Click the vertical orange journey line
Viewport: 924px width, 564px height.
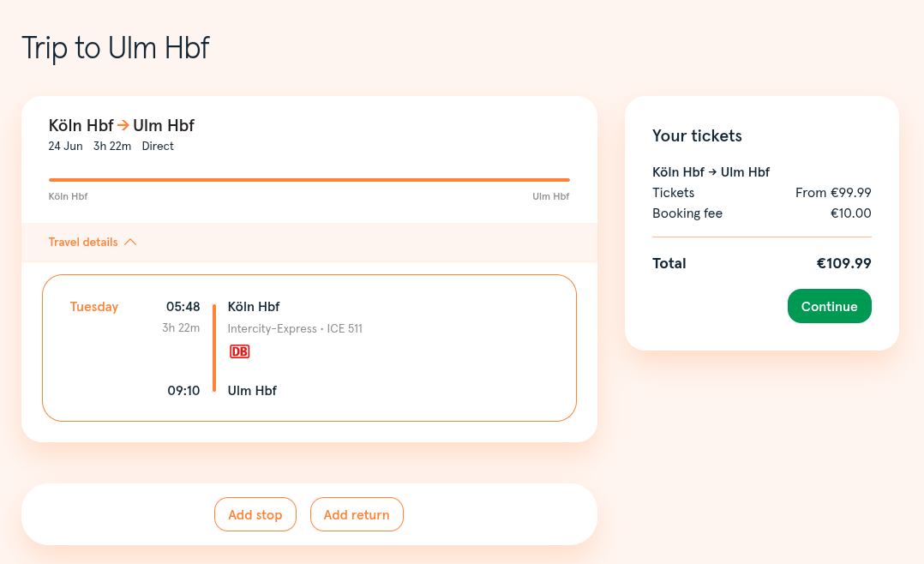(214, 348)
